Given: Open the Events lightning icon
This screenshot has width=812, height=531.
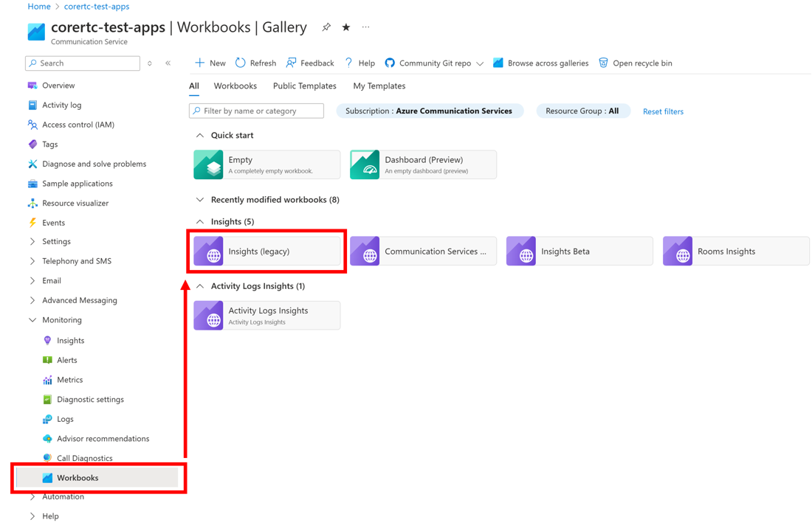Looking at the screenshot, I should click(x=32, y=223).
